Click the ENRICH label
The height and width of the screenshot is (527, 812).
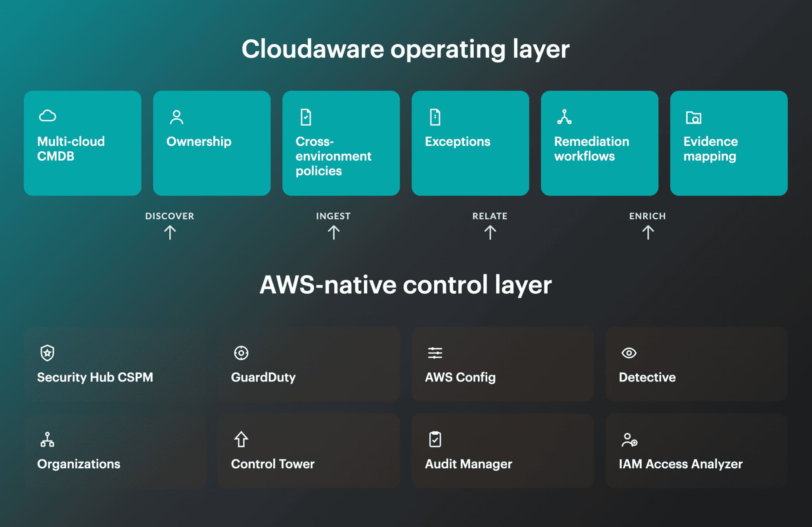click(647, 216)
